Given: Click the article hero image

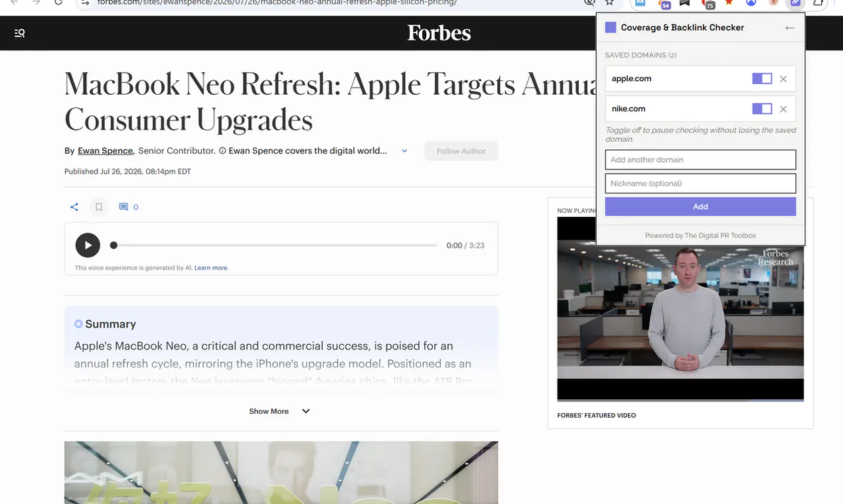Looking at the screenshot, I should (x=281, y=473).
